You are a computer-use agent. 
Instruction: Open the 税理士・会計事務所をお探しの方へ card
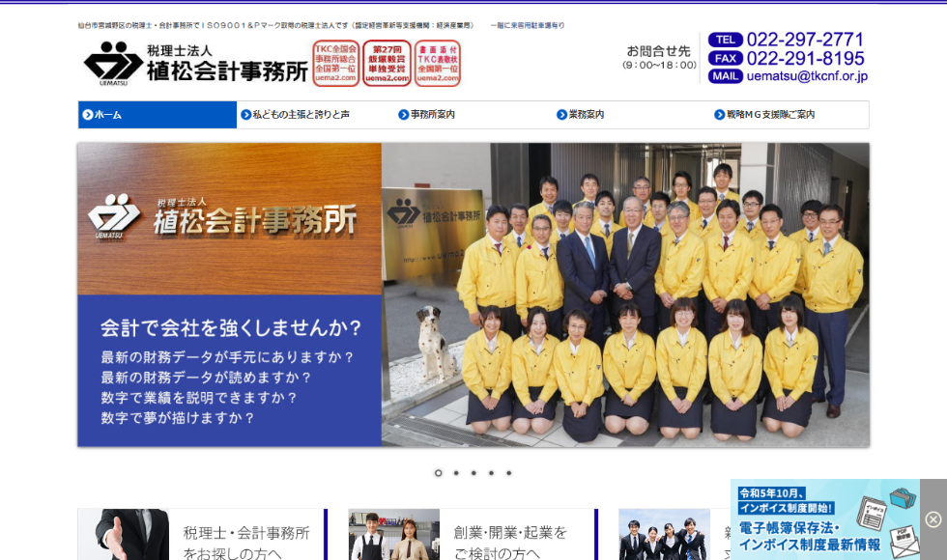point(201,536)
